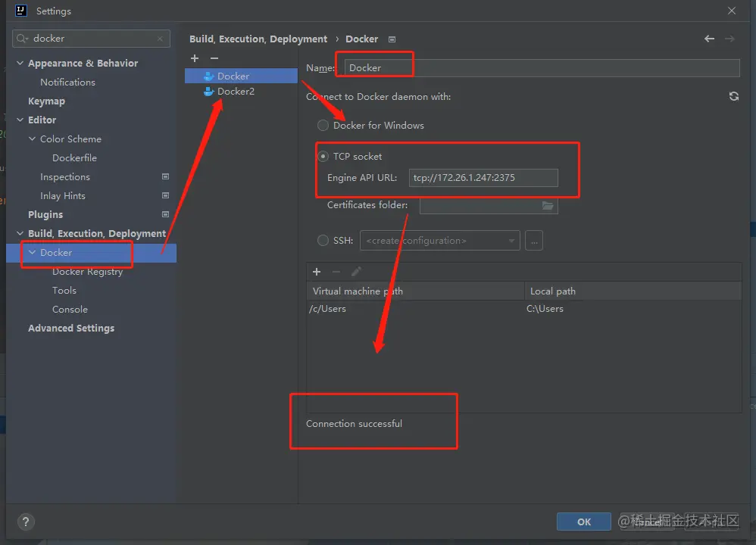Open the Plugins settings page
This screenshot has height=545, width=756.
pos(45,214)
